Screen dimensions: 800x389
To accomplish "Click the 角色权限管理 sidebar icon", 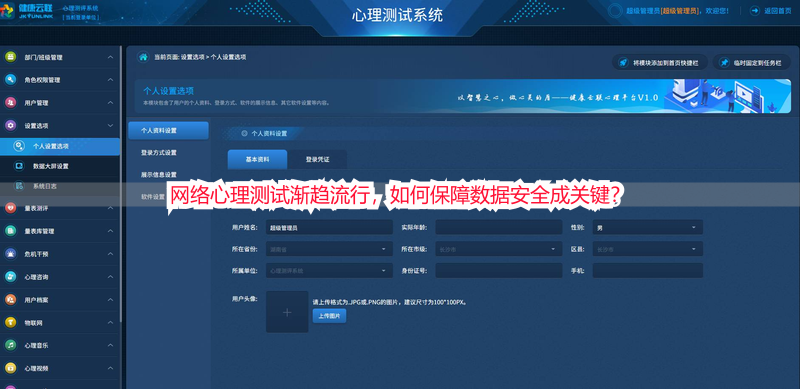I will [x=10, y=80].
